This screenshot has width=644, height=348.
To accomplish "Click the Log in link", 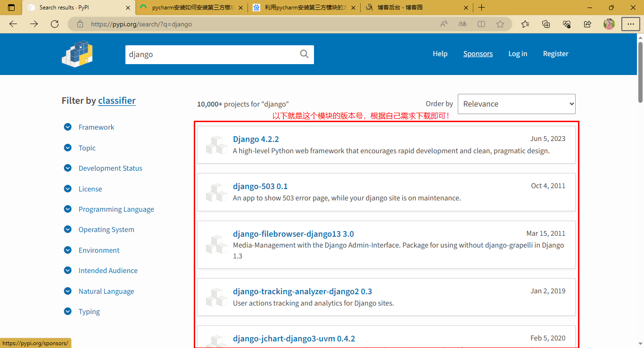I will tap(518, 54).
